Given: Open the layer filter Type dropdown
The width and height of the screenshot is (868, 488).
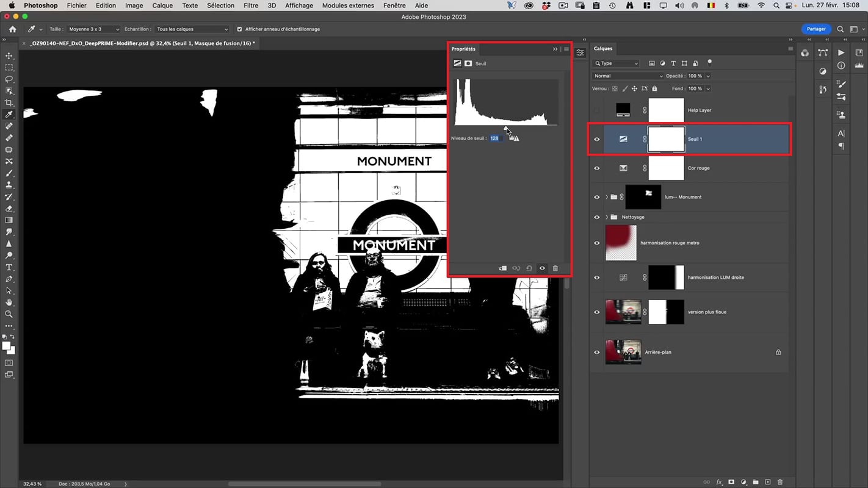Looking at the screenshot, I should coord(617,63).
